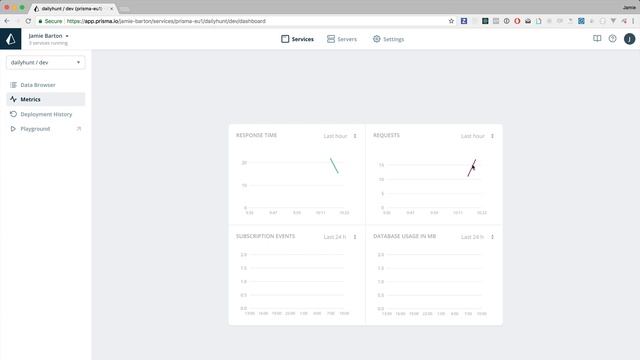Click the DATABASE USAGE IN MB heading
The width and height of the screenshot is (640, 360).
click(404, 236)
